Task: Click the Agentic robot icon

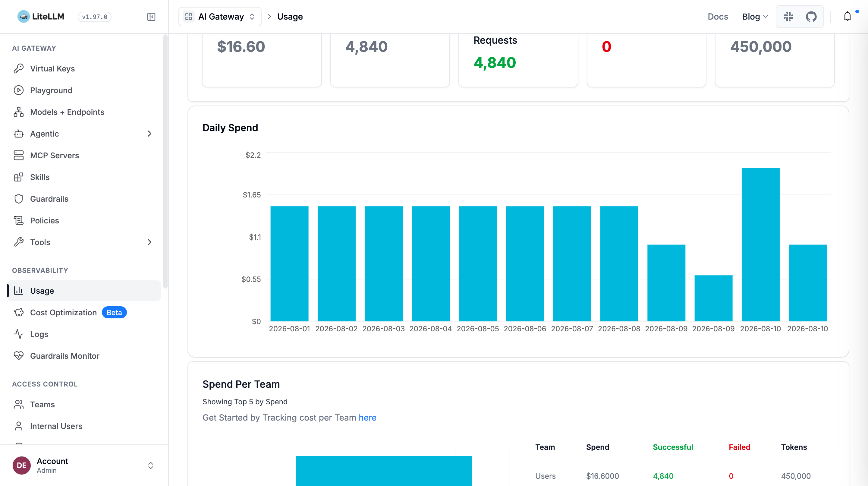Action: (19, 134)
